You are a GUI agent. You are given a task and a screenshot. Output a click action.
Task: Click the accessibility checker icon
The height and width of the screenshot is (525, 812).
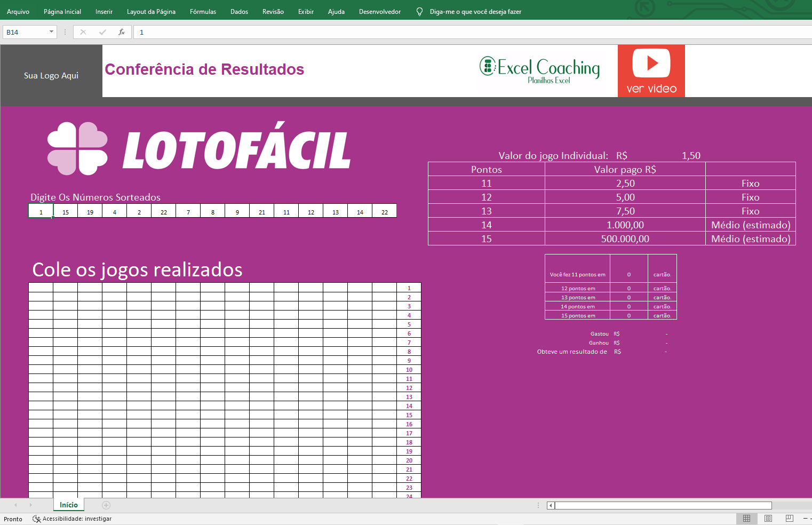click(x=36, y=519)
